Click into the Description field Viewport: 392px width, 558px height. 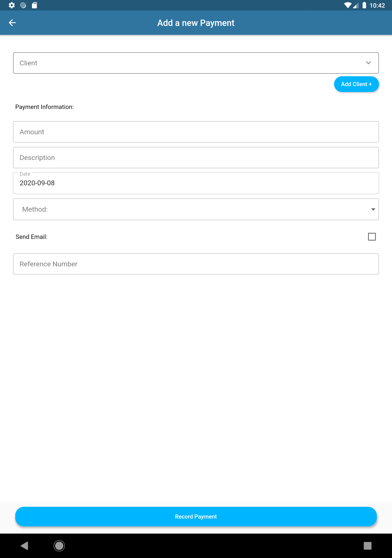[x=196, y=158]
